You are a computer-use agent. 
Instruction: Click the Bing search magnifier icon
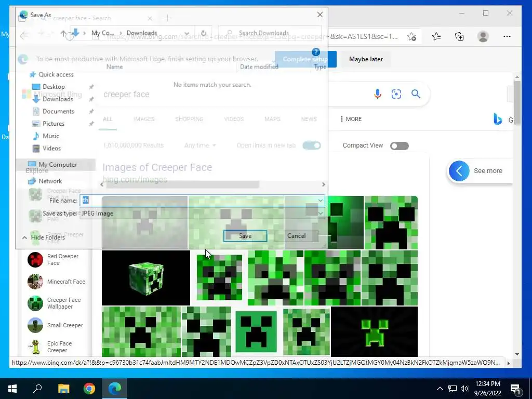[416, 94]
